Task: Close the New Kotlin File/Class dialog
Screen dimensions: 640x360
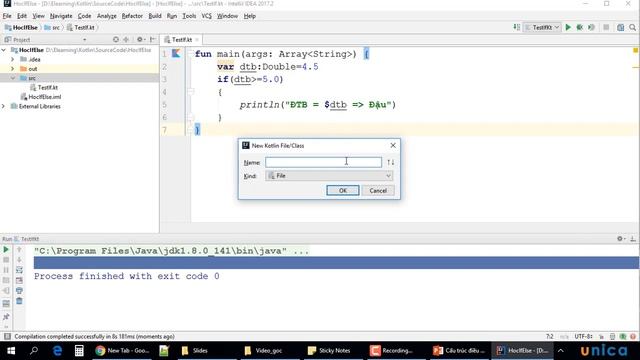Action: tap(393, 145)
